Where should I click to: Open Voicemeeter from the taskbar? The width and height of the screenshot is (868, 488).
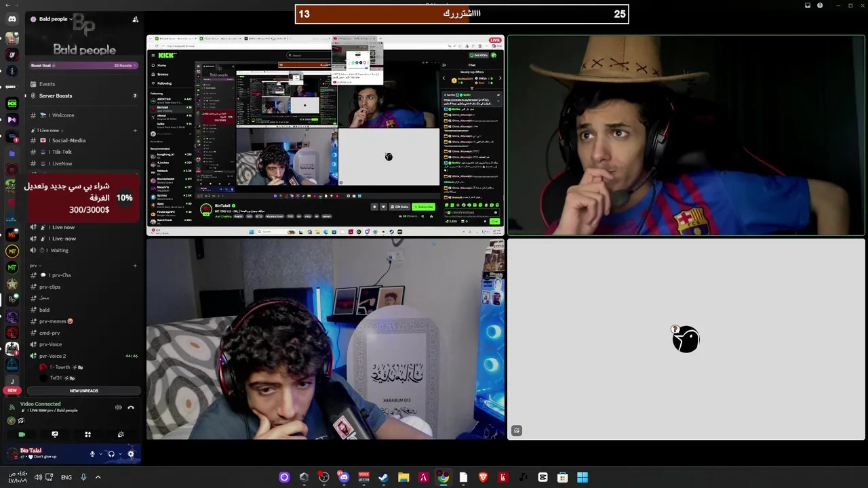(x=363, y=477)
